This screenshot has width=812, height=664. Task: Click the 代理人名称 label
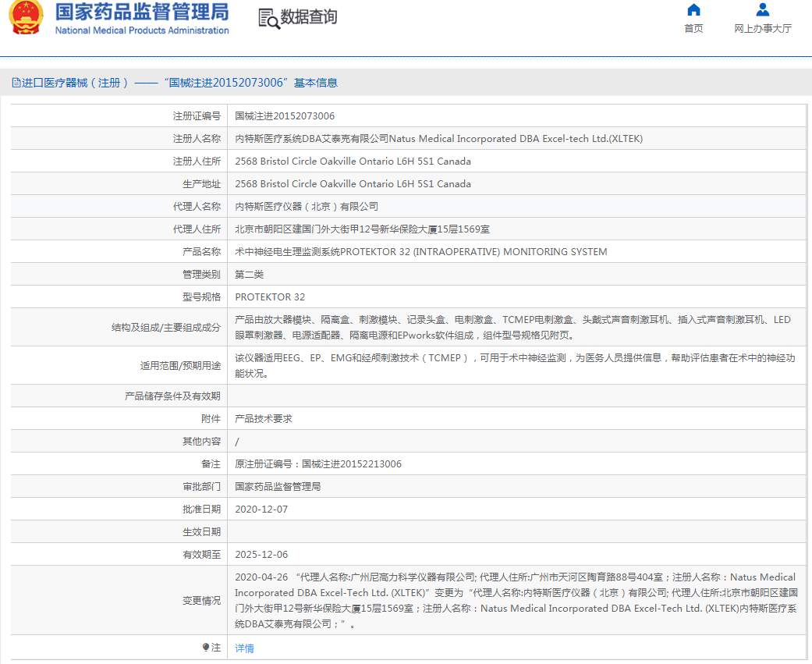coord(197,207)
